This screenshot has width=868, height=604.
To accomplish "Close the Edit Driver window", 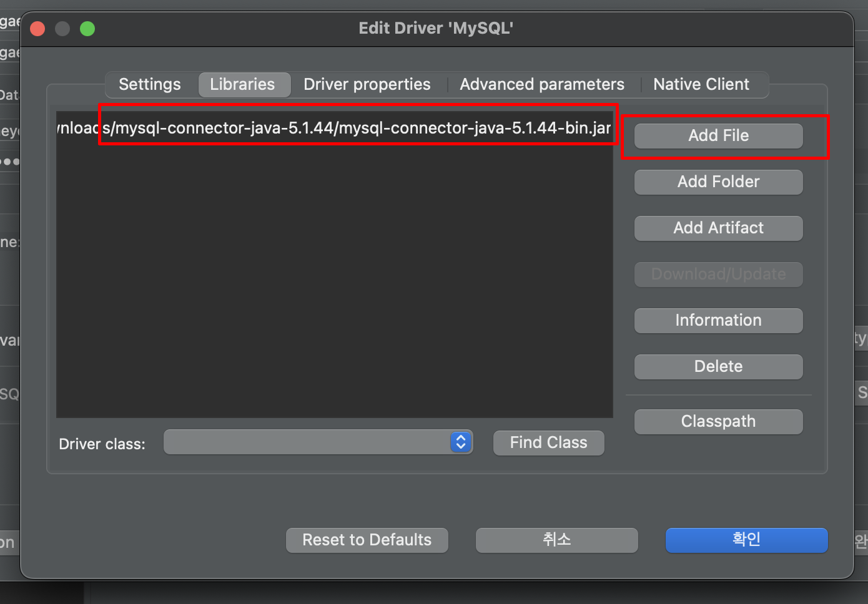I will 37,29.
